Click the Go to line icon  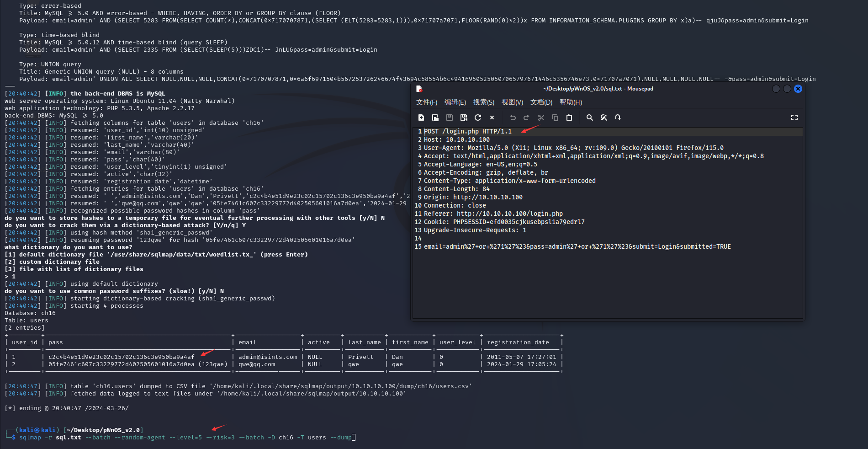pyautogui.click(x=618, y=118)
